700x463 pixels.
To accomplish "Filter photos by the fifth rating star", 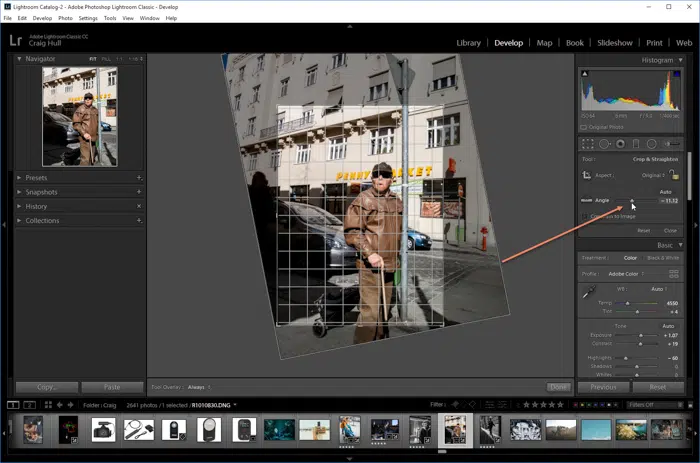I will tap(560, 405).
